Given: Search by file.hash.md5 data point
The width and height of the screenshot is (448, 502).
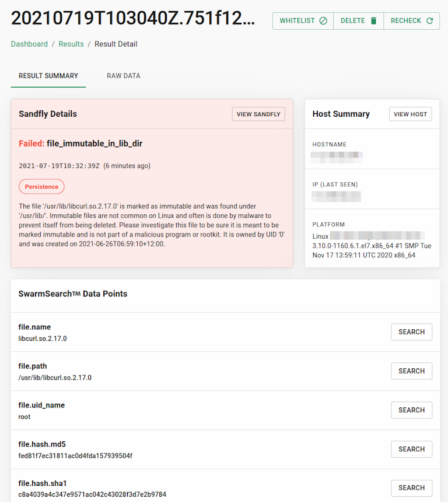Looking at the screenshot, I should (x=411, y=449).
